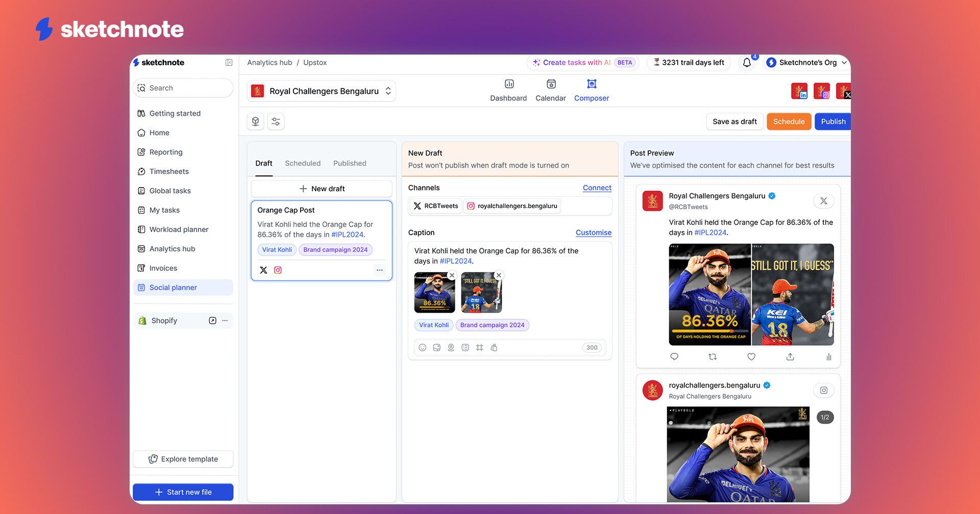980x514 pixels.
Task: Click the reply icon in the X preview
Action: [674, 357]
